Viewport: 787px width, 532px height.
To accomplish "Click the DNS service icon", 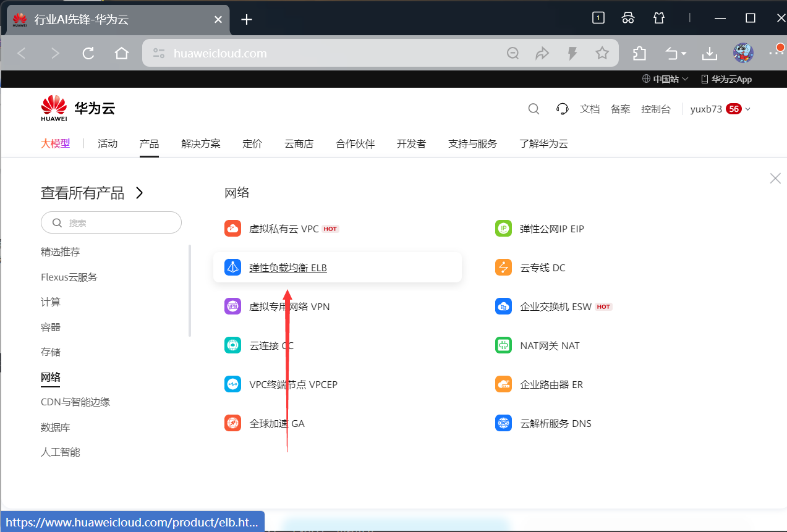I will (x=504, y=423).
